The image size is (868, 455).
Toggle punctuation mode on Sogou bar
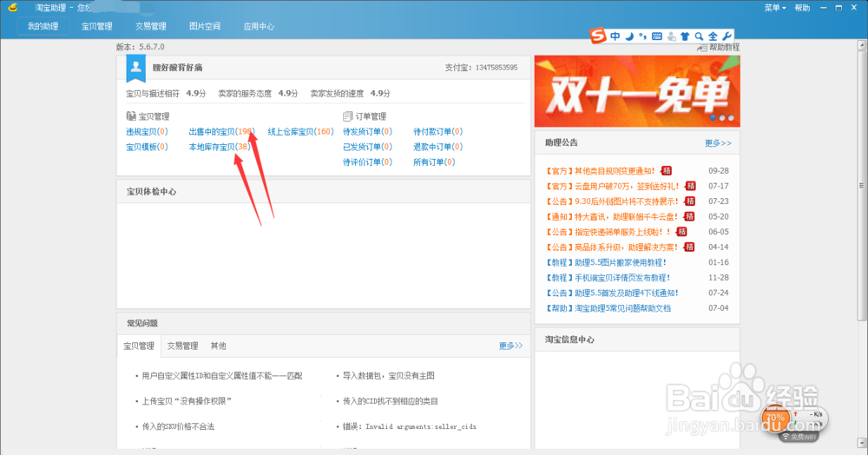click(x=642, y=36)
